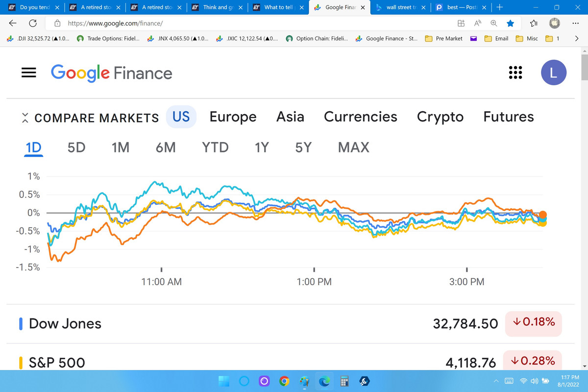The width and height of the screenshot is (588, 392).
Task: Open the Pre Market bookmarks folder
Action: [x=443, y=38]
